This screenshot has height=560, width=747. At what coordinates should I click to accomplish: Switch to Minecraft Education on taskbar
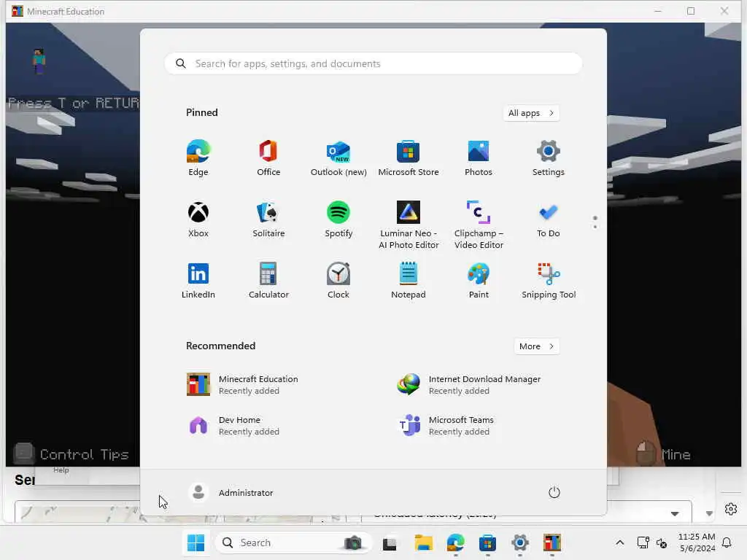tap(552, 542)
